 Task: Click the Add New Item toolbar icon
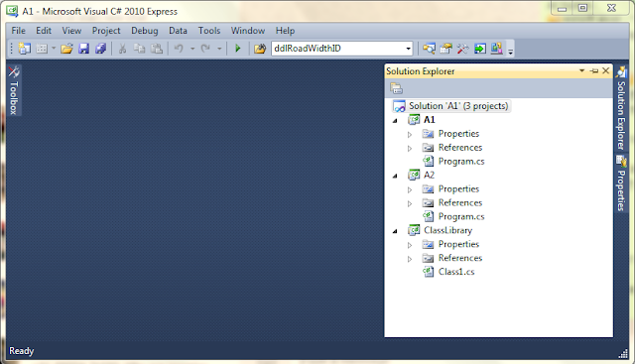tap(42, 49)
